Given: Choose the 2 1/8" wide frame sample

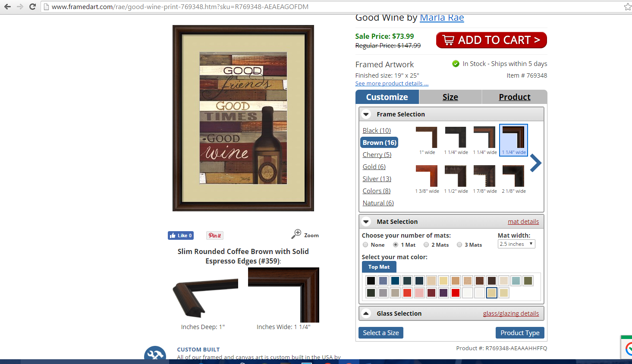Looking at the screenshot, I should tap(513, 179).
